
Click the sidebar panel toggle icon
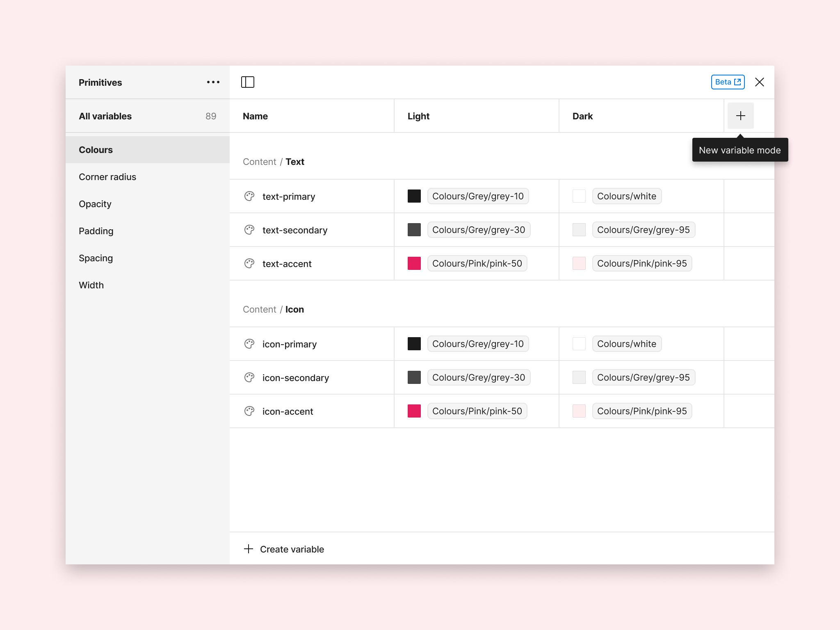click(247, 81)
